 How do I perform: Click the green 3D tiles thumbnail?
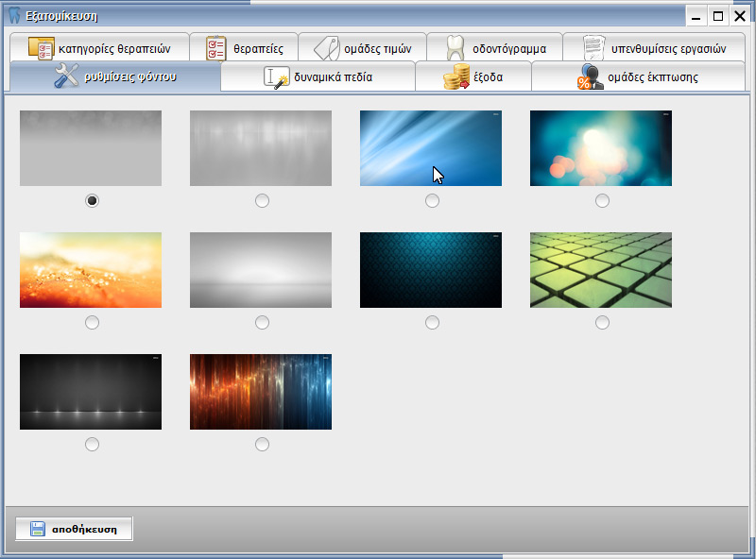(601, 270)
